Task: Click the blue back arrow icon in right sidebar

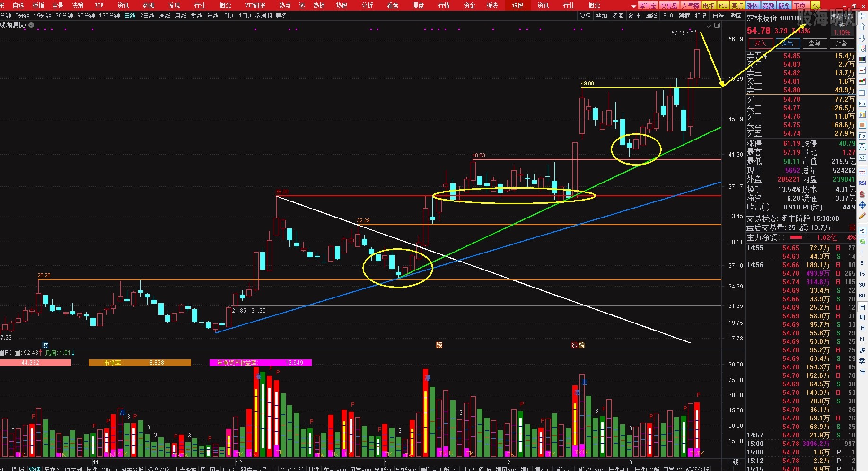Action: tap(862, 16)
